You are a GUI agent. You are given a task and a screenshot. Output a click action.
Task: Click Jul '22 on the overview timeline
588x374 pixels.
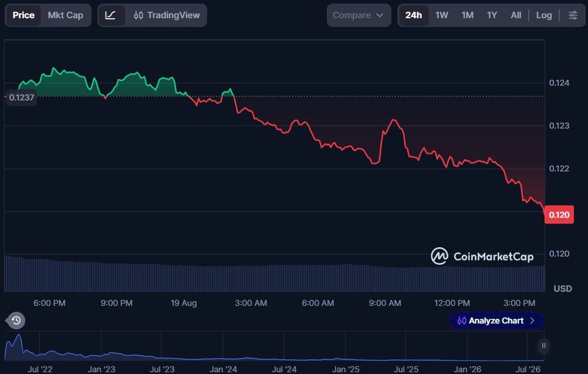pyautogui.click(x=40, y=369)
